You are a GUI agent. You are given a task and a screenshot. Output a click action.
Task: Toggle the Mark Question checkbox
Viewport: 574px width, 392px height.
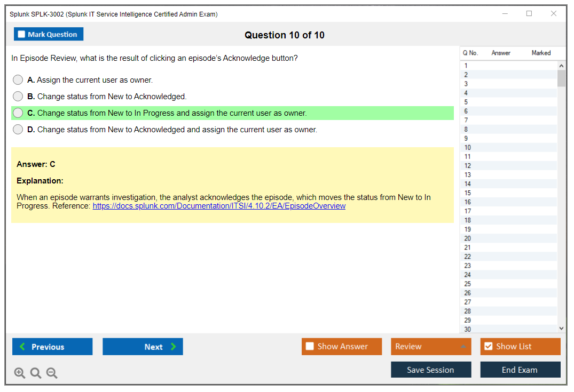tap(22, 35)
